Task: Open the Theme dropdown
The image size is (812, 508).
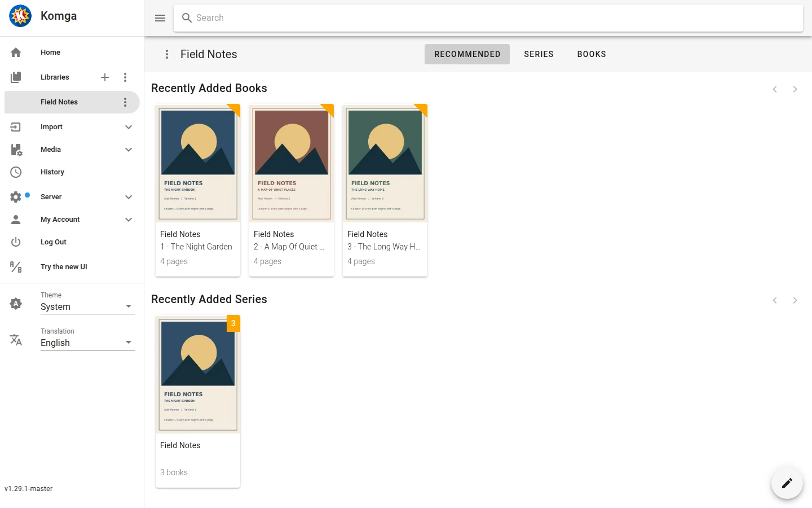Action: [88, 306]
